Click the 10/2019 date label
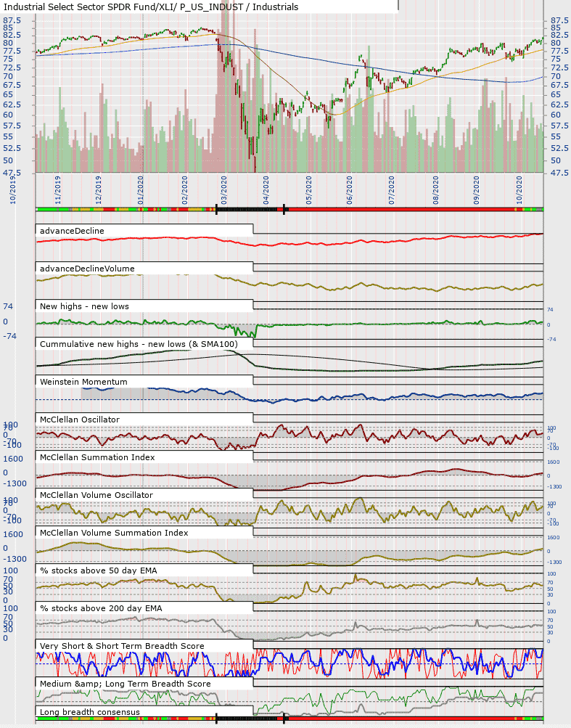Image resolution: width=571 pixels, height=728 pixels. point(12,189)
